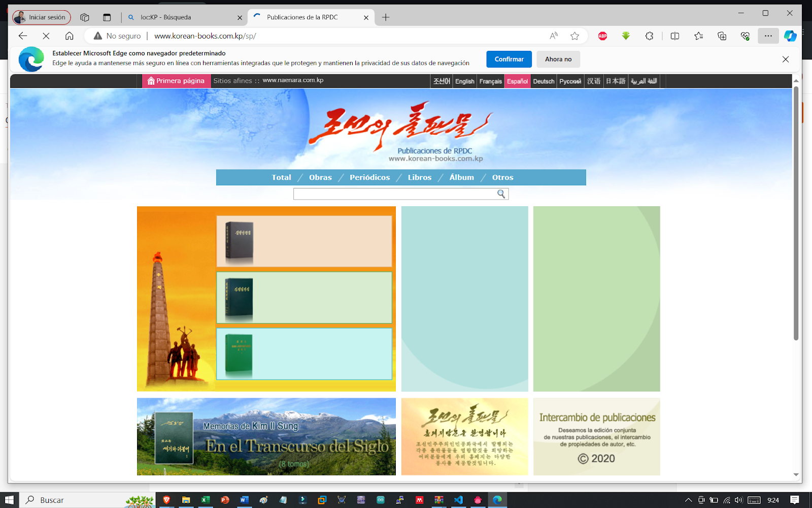Go back with the browser back arrow
Image resolution: width=812 pixels, height=508 pixels.
[23, 36]
